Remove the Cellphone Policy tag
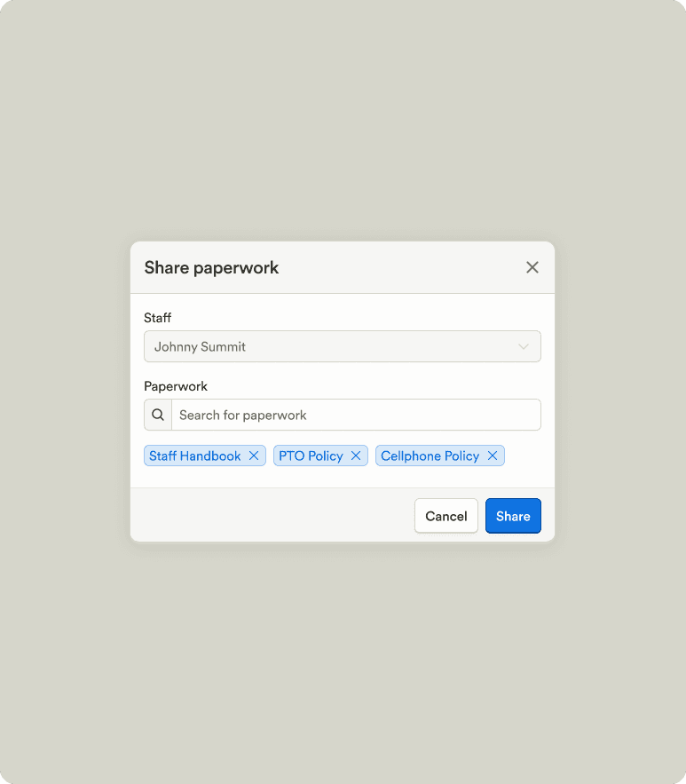 coord(493,455)
